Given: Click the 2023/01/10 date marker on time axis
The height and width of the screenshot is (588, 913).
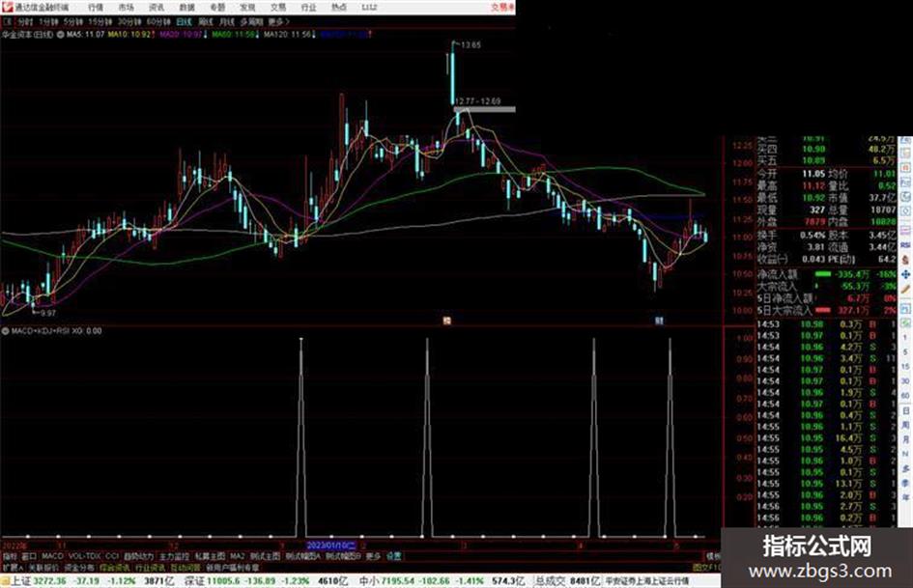Looking at the screenshot, I should coord(331,546).
